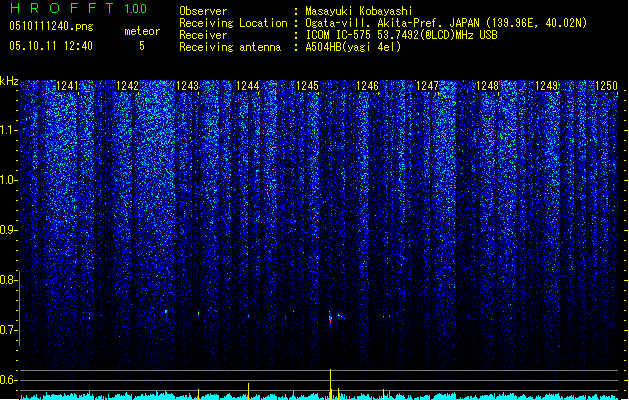Click the 1.0 kHz frequency tick label
Image resolution: width=629 pixels, height=400 pixels.
9,180
